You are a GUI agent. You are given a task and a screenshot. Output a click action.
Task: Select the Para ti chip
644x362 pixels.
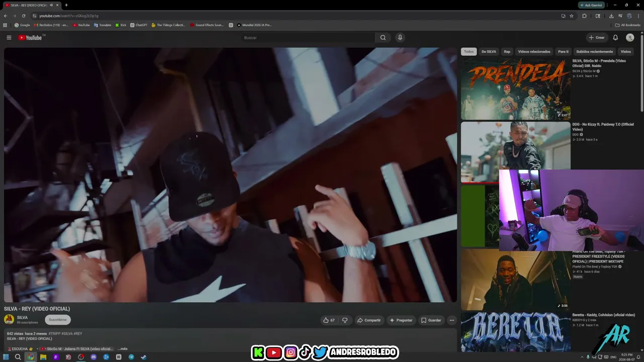563,51
